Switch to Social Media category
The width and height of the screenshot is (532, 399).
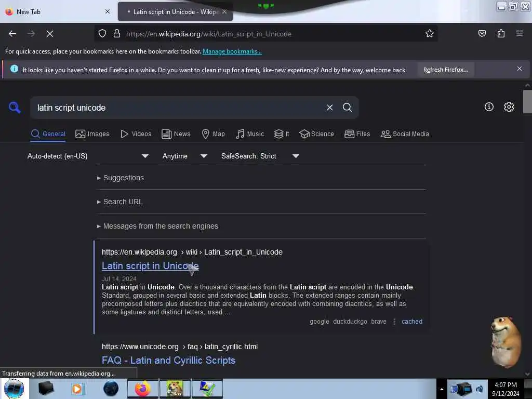405,134
